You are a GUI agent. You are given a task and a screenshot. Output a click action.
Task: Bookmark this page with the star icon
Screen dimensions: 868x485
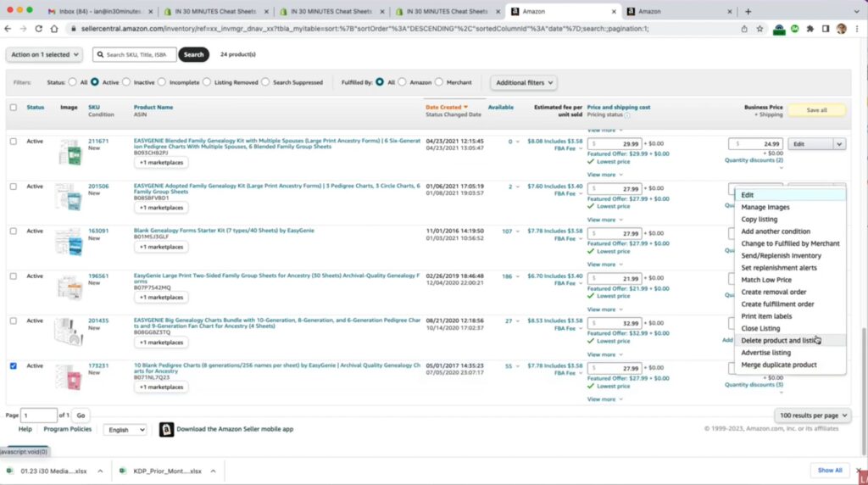pyautogui.click(x=759, y=28)
